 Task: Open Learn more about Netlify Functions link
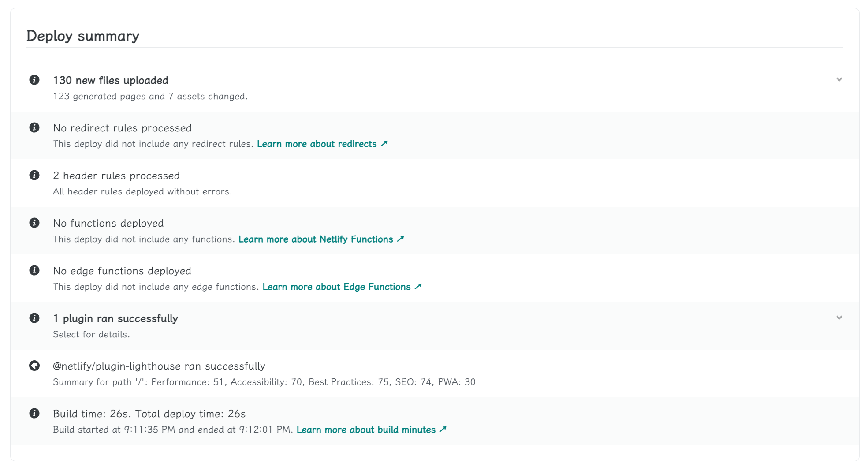321,239
